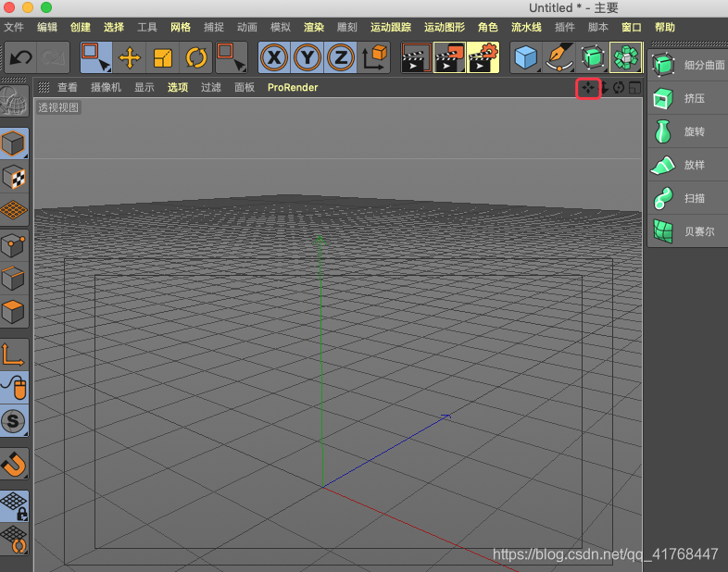Choose 挤压 extrude generator
728x572 pixels.
coord(688,98)
